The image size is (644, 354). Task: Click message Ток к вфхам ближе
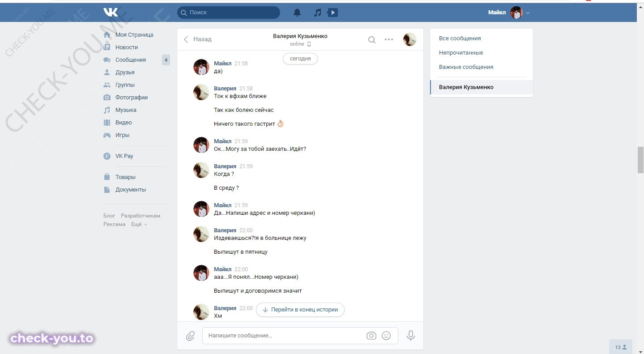[240, 96]
